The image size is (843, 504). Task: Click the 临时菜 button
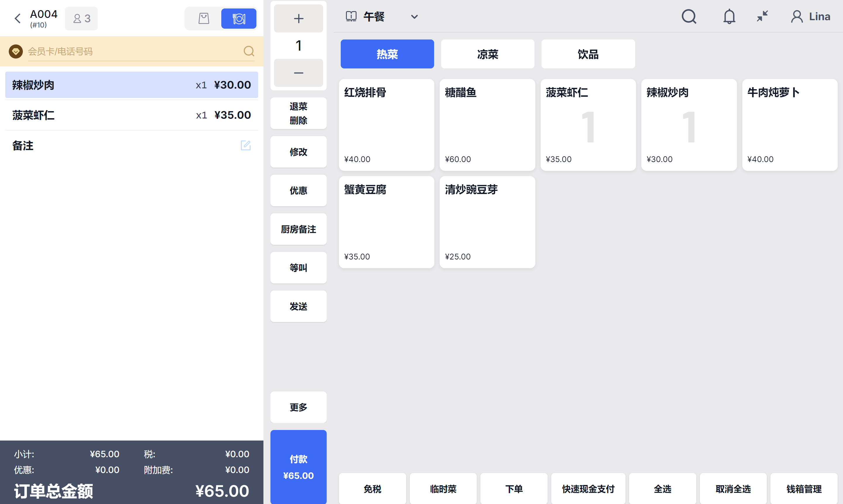click(x=443, y=489)
